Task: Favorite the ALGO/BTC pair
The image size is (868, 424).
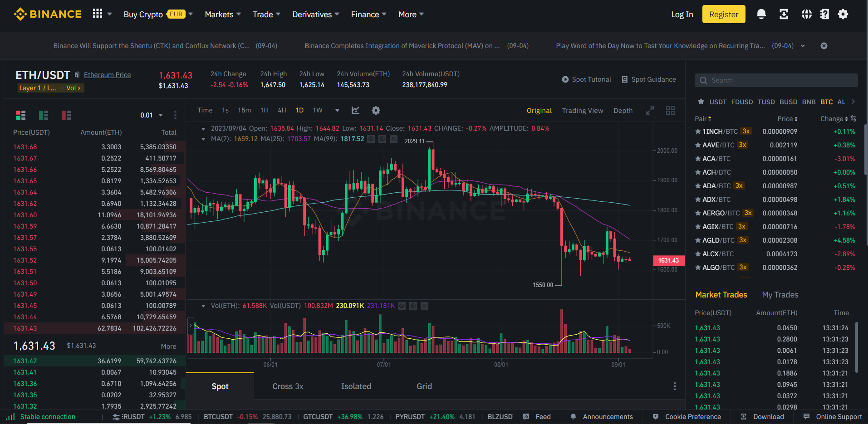Action: click(698, 268)
